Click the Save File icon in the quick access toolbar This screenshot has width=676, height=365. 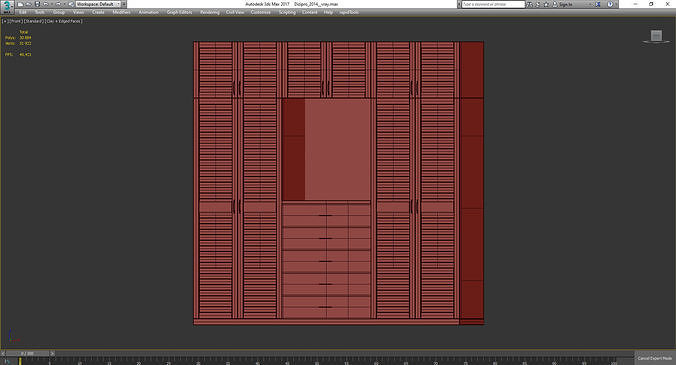click(x=38, y=4)
